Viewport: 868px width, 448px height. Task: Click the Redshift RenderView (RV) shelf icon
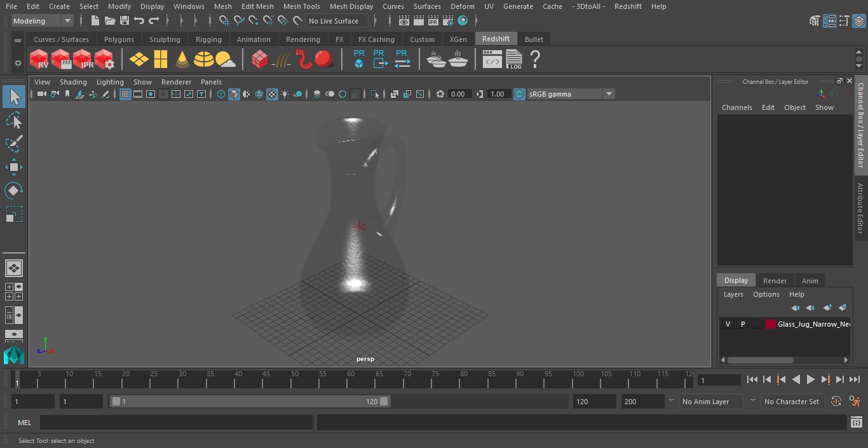[x=39, y=60]
